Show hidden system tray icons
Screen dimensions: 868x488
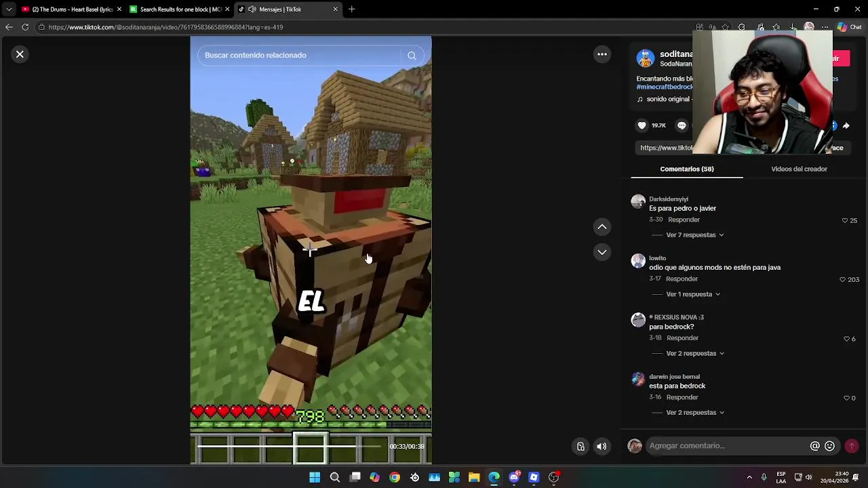point(749,477)
